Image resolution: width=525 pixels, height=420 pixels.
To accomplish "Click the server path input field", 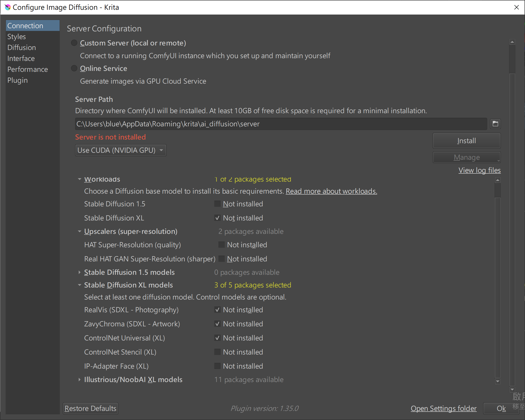I will tap(281, 124).
